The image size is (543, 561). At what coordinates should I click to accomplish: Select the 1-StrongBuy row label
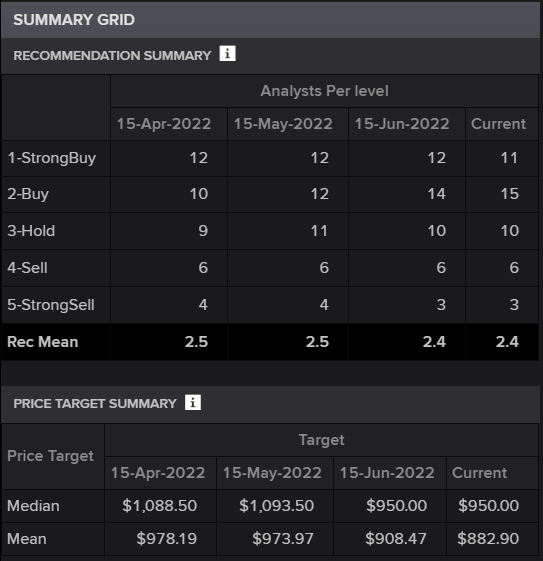pos(52,158)
